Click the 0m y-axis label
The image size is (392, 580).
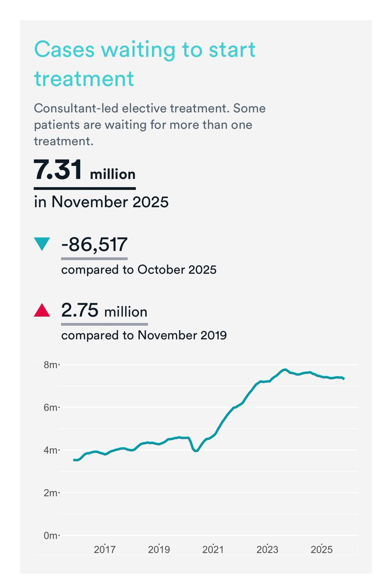[51, 536]
